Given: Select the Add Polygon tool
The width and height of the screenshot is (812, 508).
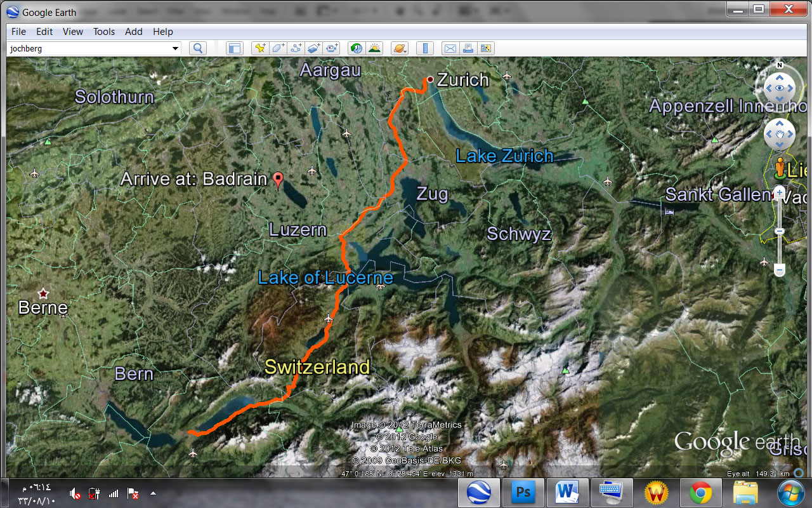Looking at the screenshot, I should click(278, 48).
